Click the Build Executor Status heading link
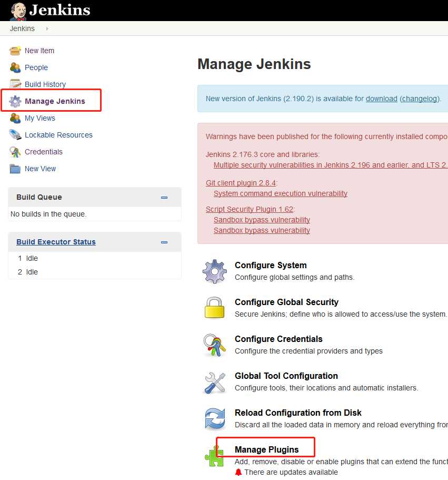Image resolution: width=448 pixels, height=480 pixels. (x=56, y=242)
